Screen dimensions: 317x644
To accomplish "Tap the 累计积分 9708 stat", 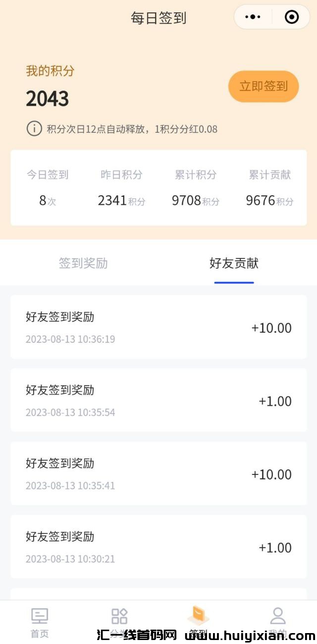I will tap(196, 188).
